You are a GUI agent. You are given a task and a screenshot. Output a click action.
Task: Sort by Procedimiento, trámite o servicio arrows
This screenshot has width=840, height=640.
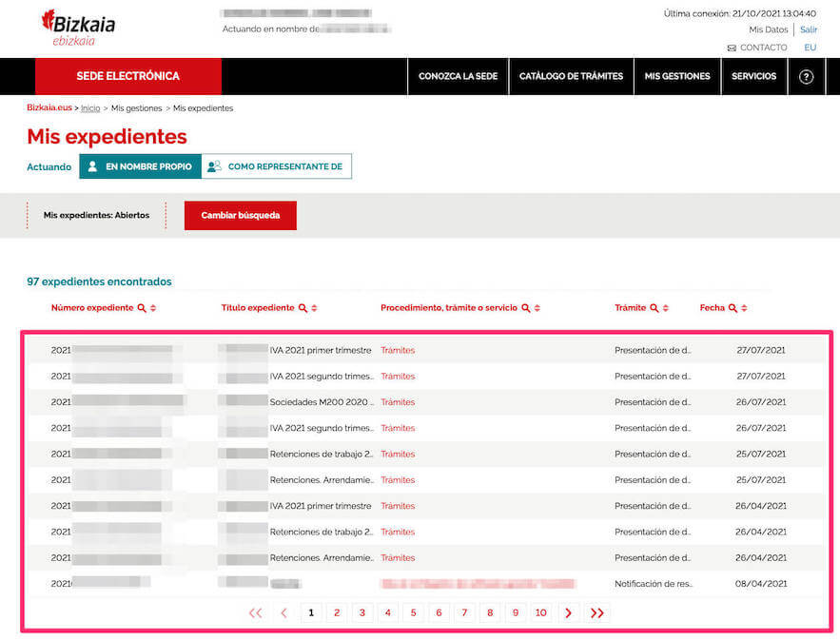(x=537, y=308)
